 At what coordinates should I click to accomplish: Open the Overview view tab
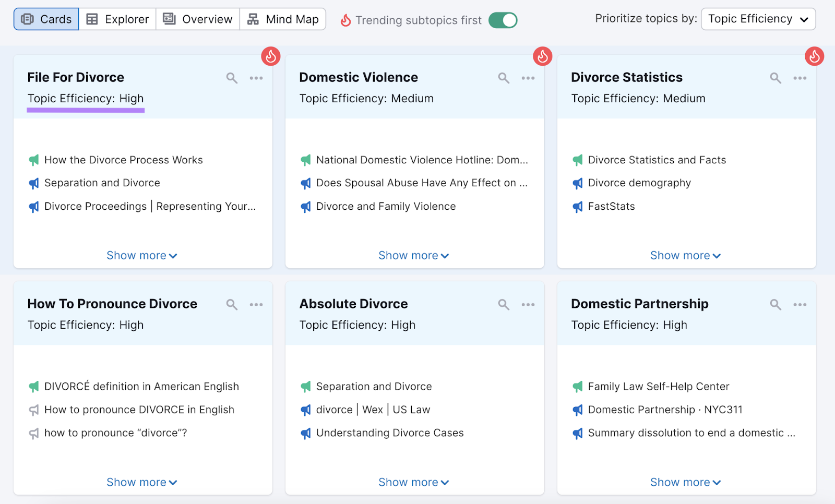(x=198, y=19)
